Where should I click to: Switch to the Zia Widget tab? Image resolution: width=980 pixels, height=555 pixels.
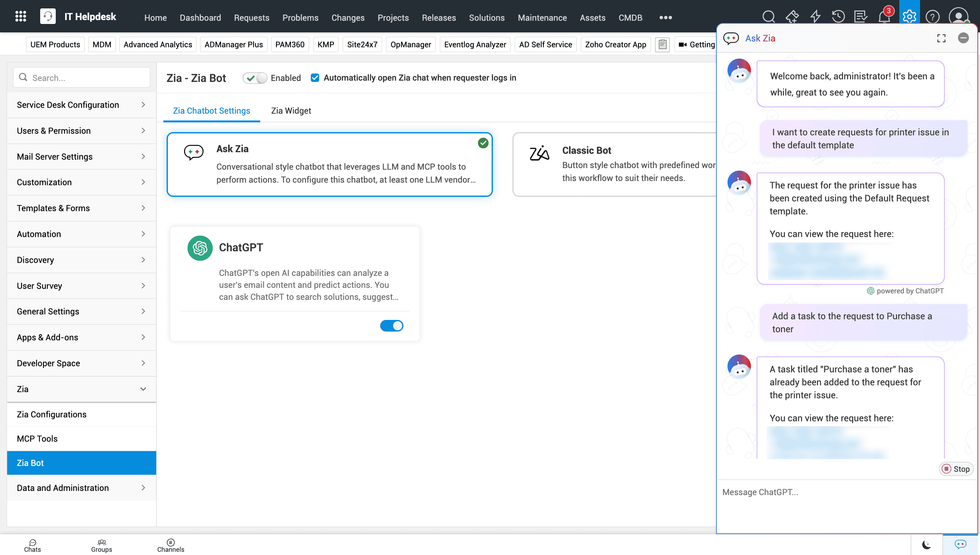291,110
